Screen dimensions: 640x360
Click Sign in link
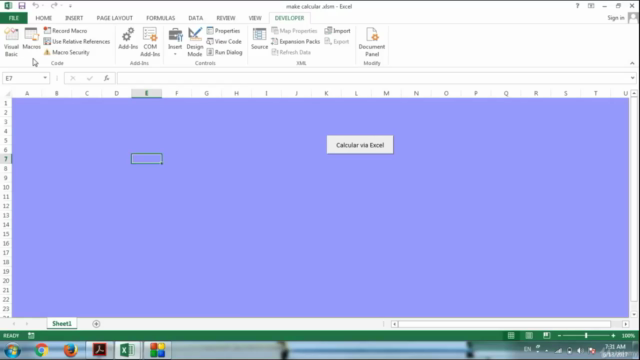616,18
